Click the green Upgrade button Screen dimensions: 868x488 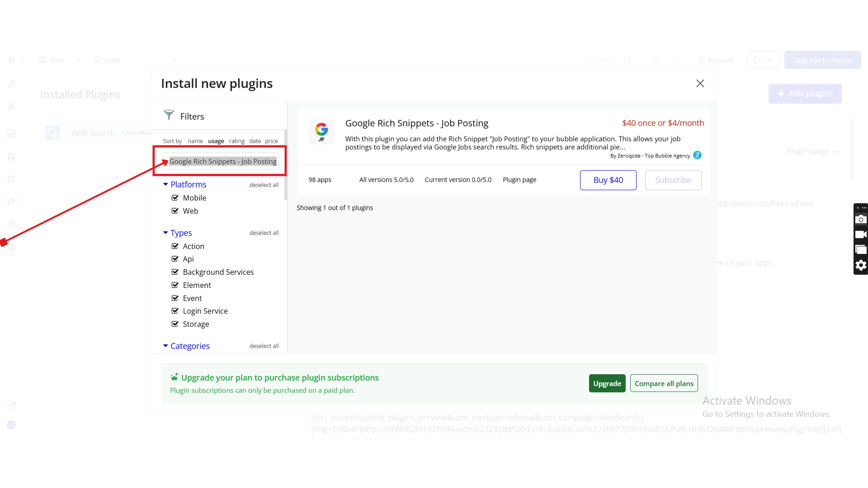607,384
